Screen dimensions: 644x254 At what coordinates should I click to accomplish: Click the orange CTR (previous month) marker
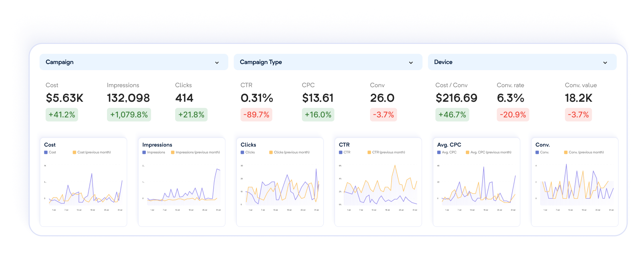point(369,153)
